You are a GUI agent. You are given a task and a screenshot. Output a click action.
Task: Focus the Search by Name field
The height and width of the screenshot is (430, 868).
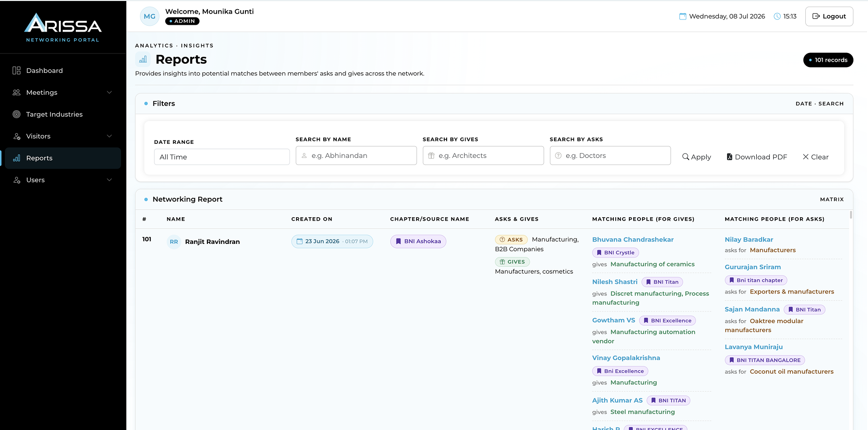coord(356,155)
